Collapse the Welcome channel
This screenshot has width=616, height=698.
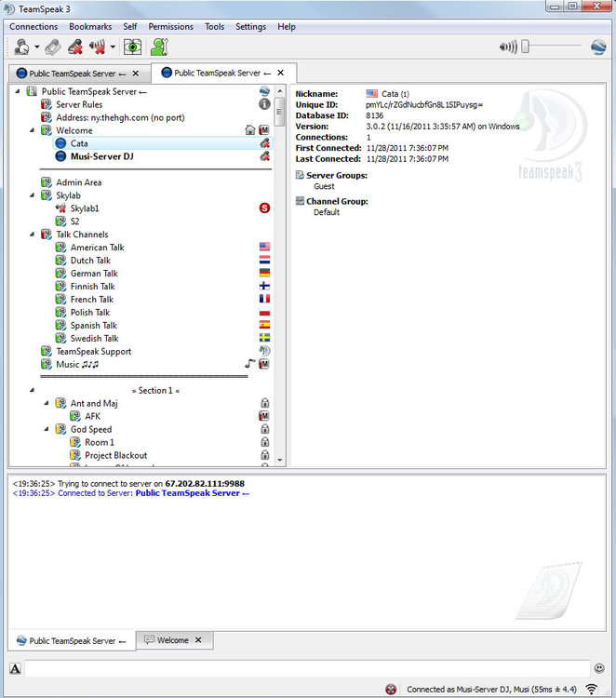pyautogui.click(x=32, y=130)
